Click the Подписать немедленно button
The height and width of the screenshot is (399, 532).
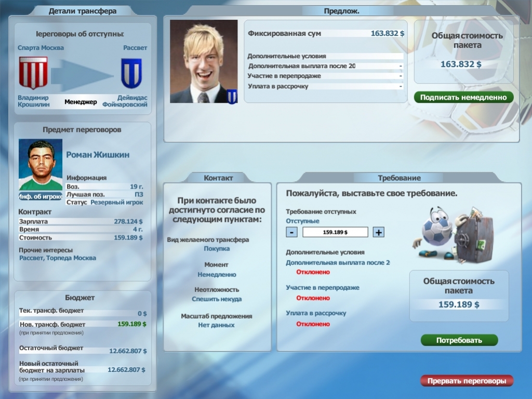(x=463, y=97)
